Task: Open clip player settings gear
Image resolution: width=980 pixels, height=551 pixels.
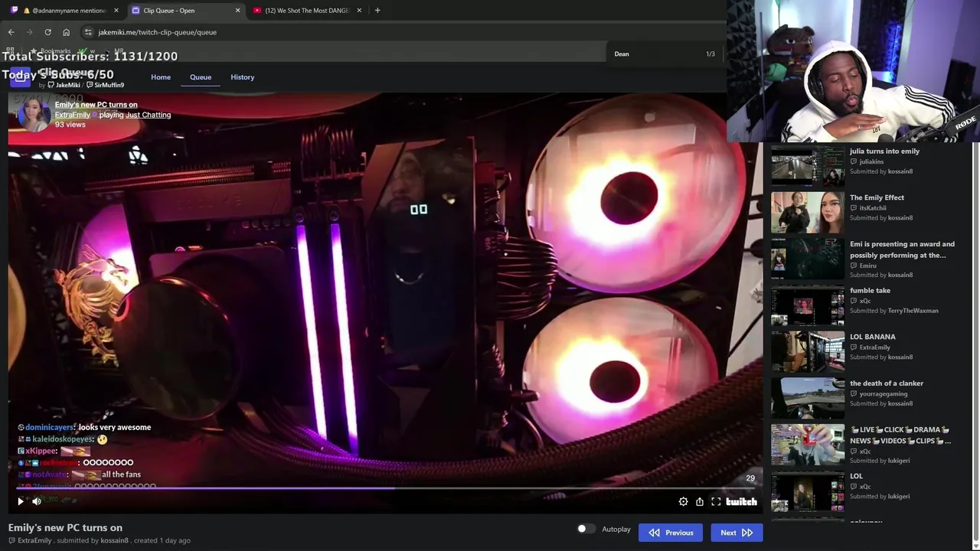Action: pos(683,502)
